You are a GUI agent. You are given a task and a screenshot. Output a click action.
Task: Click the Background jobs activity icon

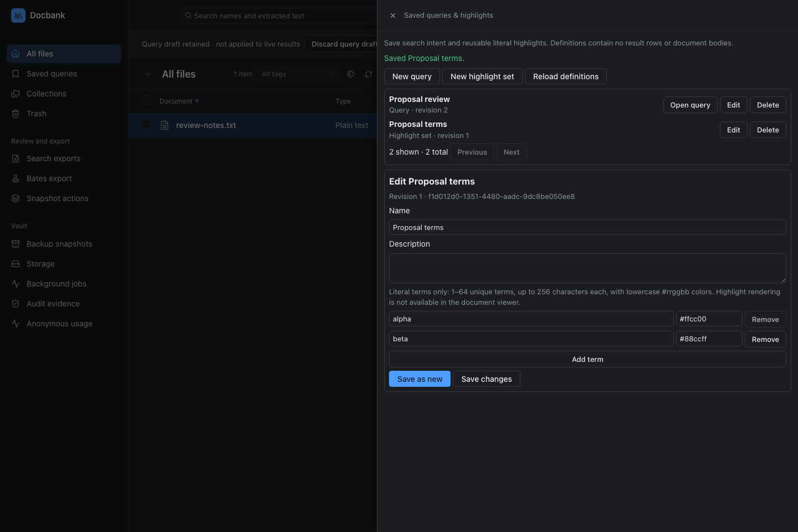(16, 284)
